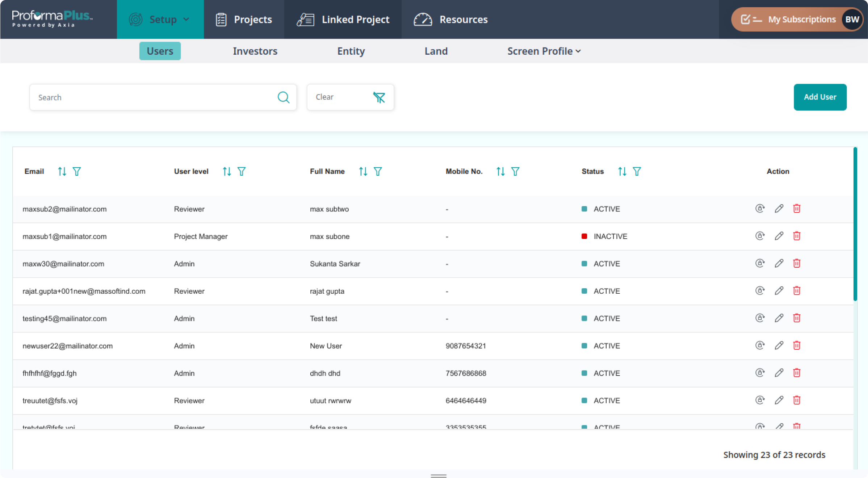Edit maxsub1@mailinator.com with pencil icon
The image size is (868, 478).
pos(779,236)
